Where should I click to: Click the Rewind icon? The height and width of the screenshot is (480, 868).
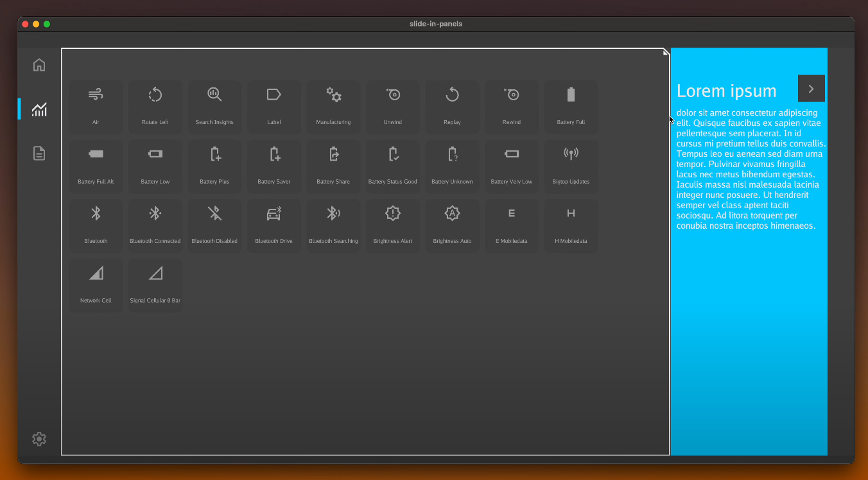pyautogui.click(x=512, y=94)
